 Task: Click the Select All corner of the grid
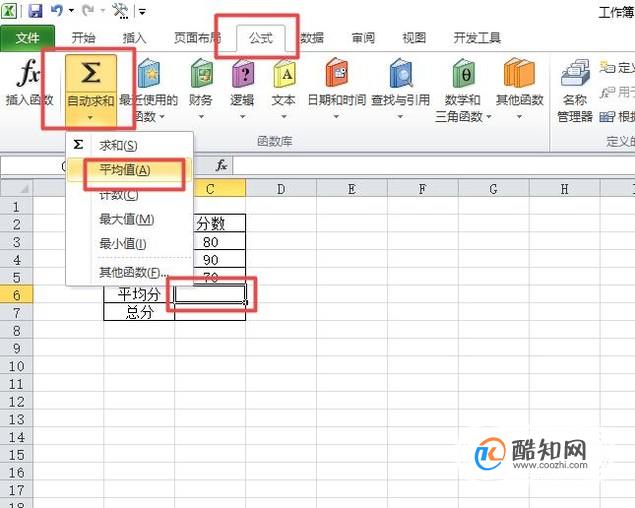click(x=17, y=188)
